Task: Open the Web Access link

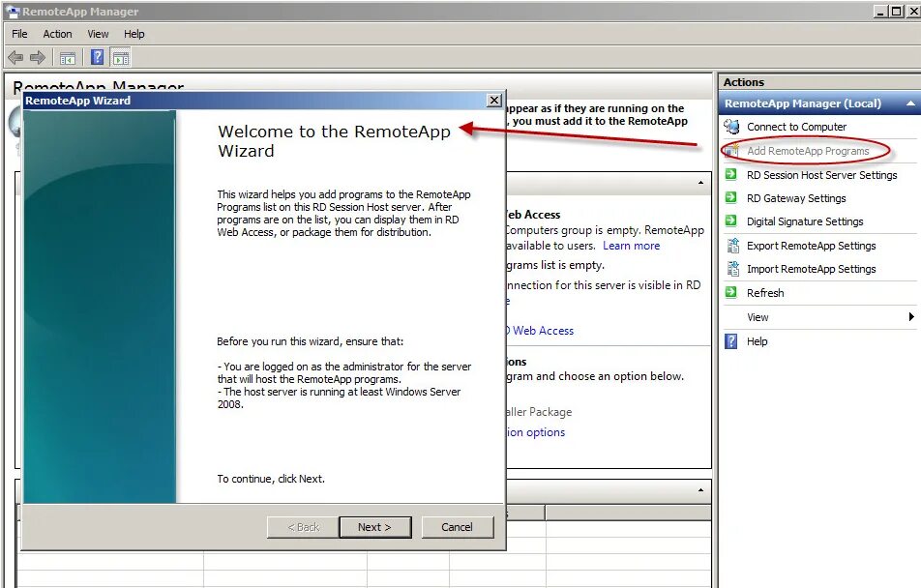Action: point(542,331)
